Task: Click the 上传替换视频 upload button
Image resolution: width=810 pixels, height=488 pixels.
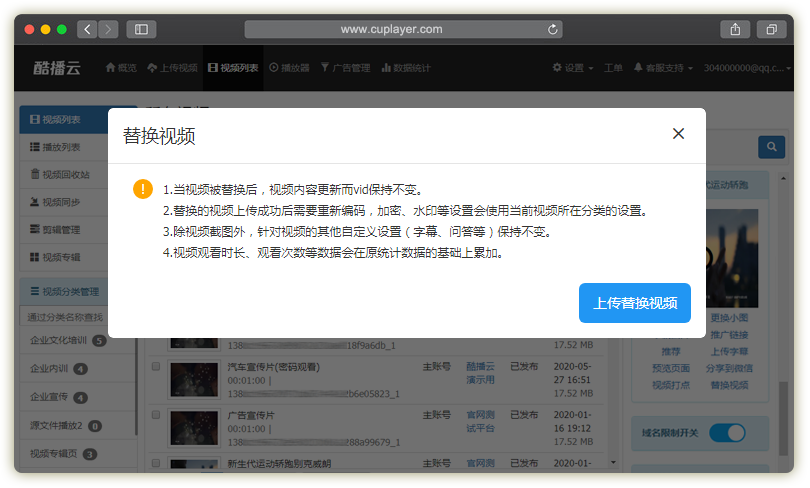Action: (x=635, y=303)
